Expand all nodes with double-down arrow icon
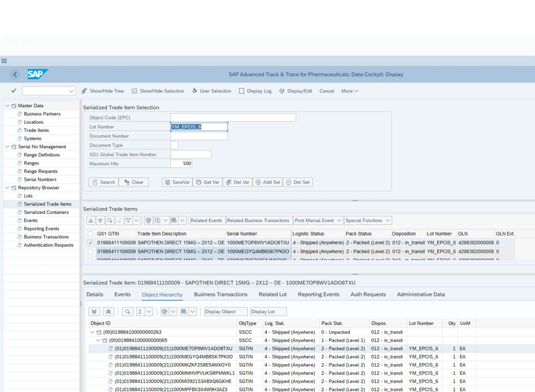This screenshot has width=535, height=392. click(x=94, y=312)
